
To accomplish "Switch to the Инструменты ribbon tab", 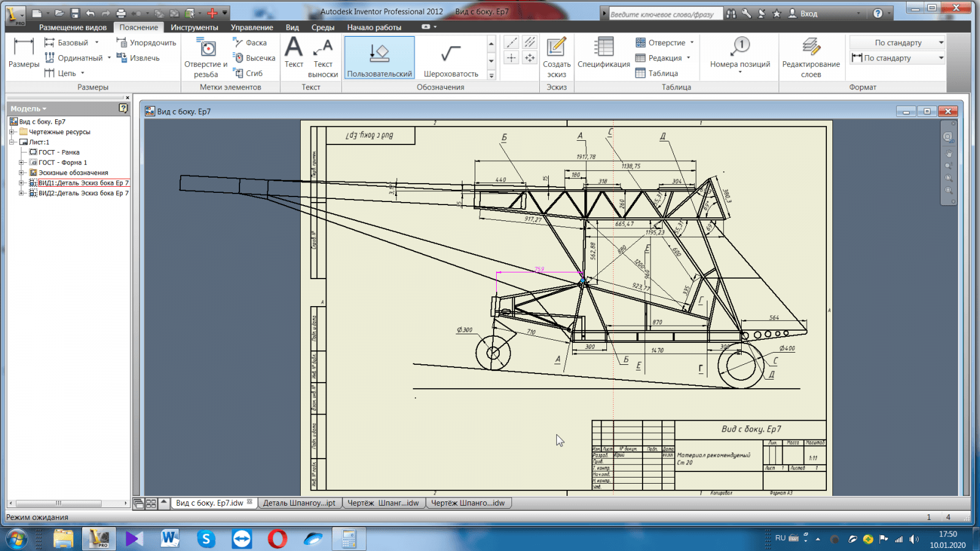I will pyautogui.click(x=194, y=28).
